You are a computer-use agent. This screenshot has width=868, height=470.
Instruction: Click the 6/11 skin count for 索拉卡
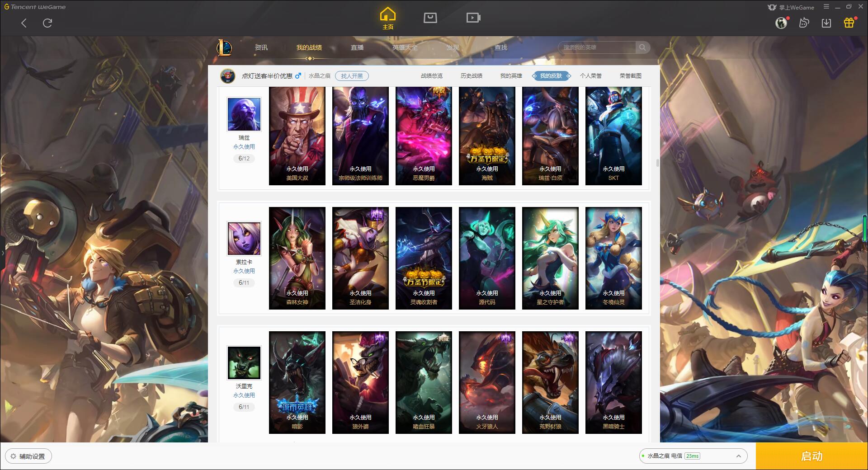(244, 283)
